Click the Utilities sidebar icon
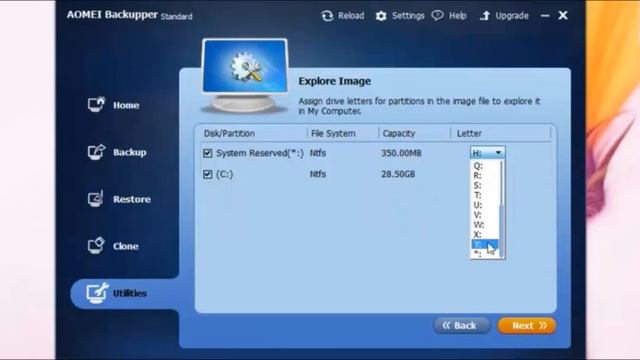640x360 pixels. click(97, 293)
